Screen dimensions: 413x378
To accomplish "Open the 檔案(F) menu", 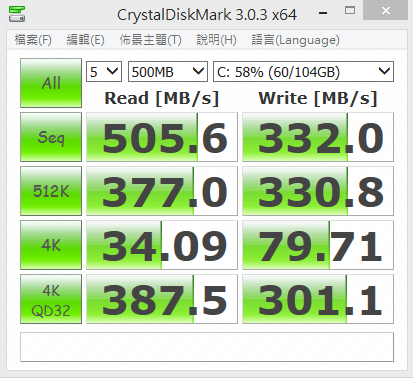I will pyautogui.click(x=33, y=40).
